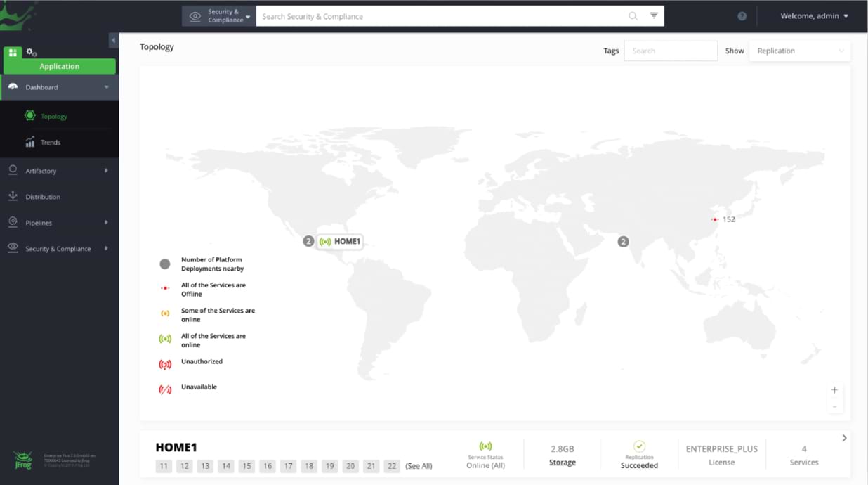Collapse the left navigation panel
Viewport: 868px width, 485px height.
point(113,40)
